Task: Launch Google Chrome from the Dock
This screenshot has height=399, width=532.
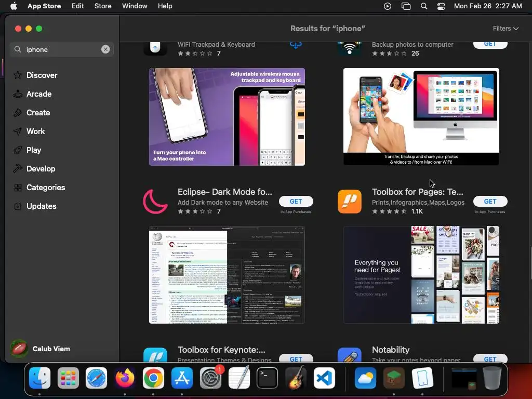Action: [153, 378]
